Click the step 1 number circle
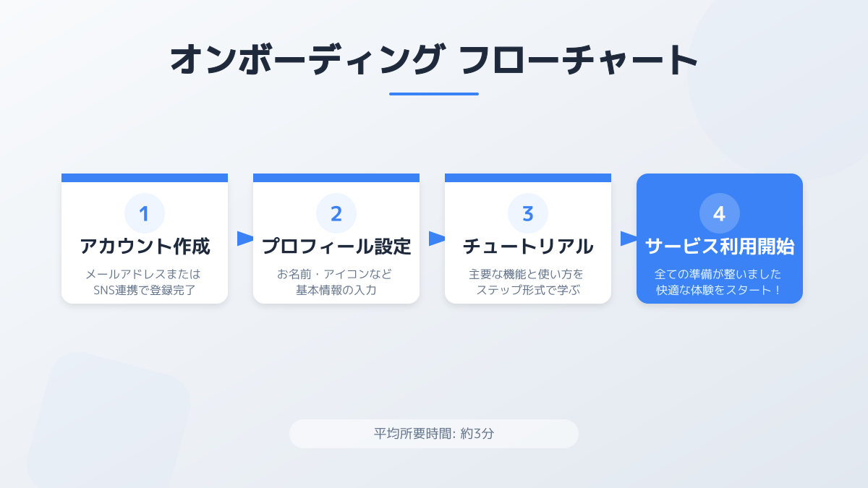 (x=145, y=213)
